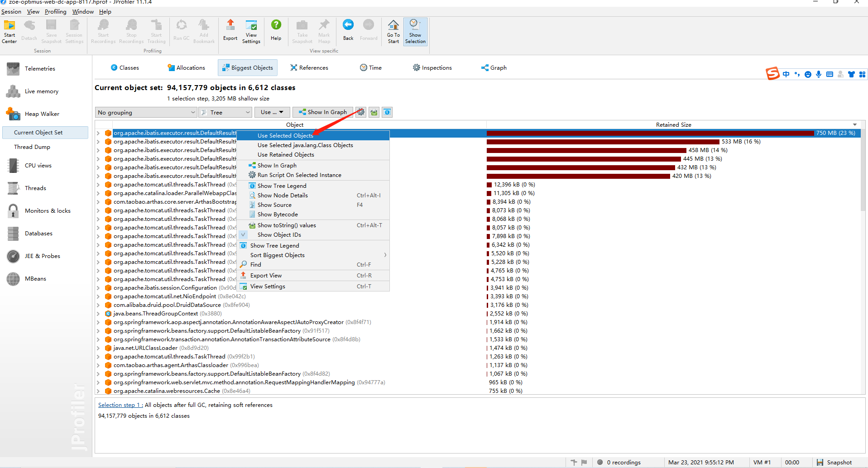Open the Threads sidebar section

(x=35, y=188)
